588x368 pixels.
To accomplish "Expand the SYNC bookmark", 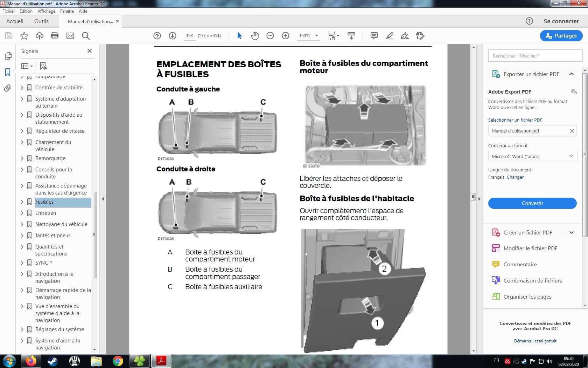I will 22,263.
